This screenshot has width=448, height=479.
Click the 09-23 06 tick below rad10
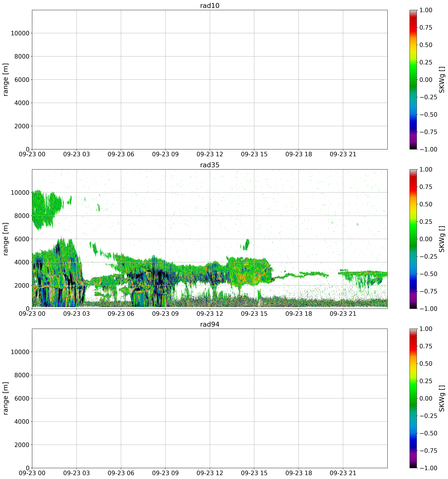pyautogui.click(x=121, y=154)
